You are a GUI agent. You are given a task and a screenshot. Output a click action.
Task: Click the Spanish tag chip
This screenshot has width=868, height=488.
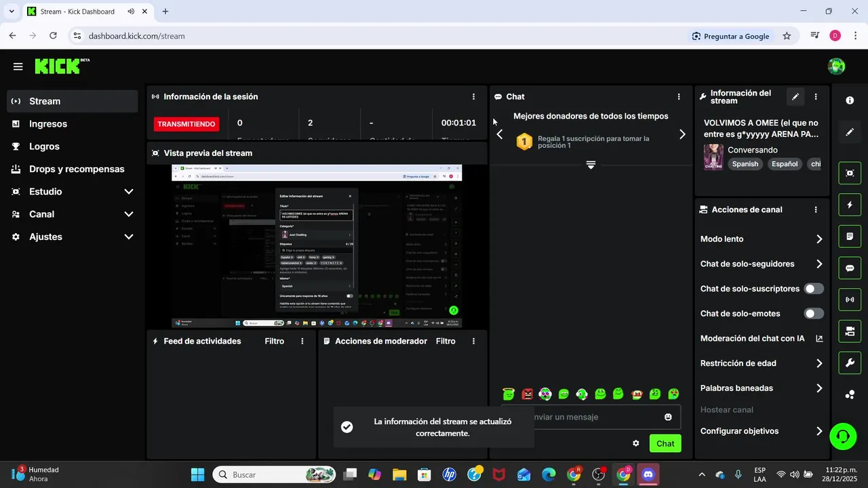[x=745, y=164]
